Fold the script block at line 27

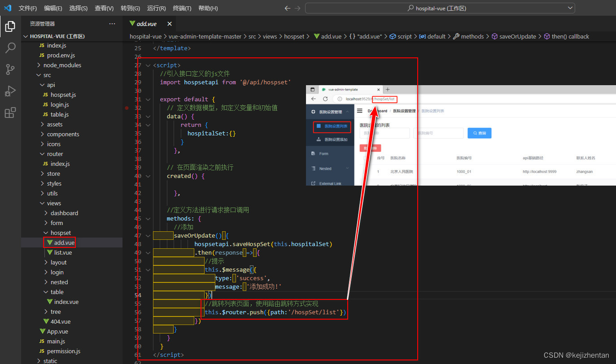click(x=148, y=65)
